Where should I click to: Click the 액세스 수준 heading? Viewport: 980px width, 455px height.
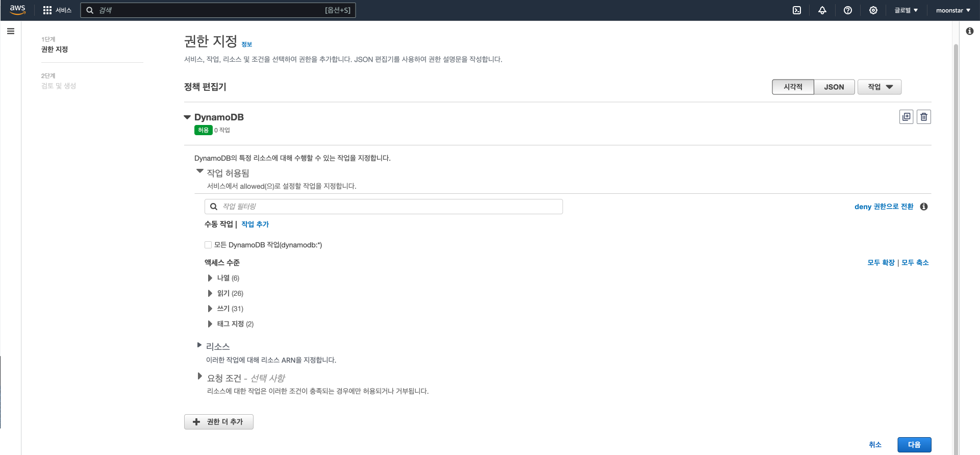[222, 263]
